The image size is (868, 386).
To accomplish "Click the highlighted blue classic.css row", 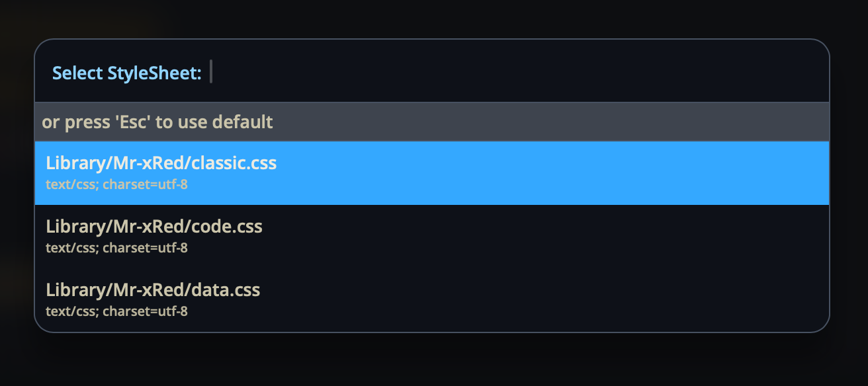I will coord(529,173).
